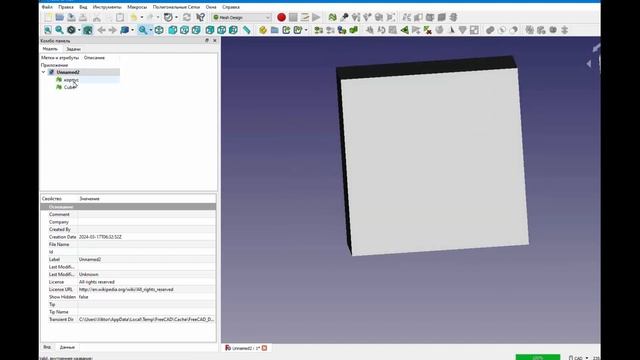Click the Back navigation arrow icon
This screenshot has height=360, width=640.
pyautogui.click(x=101, y=30)
